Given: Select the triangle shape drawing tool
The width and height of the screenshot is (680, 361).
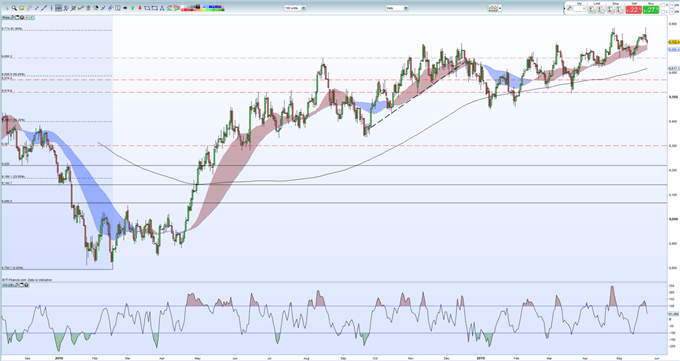Looking at the screenshot, I should point(162,8).
